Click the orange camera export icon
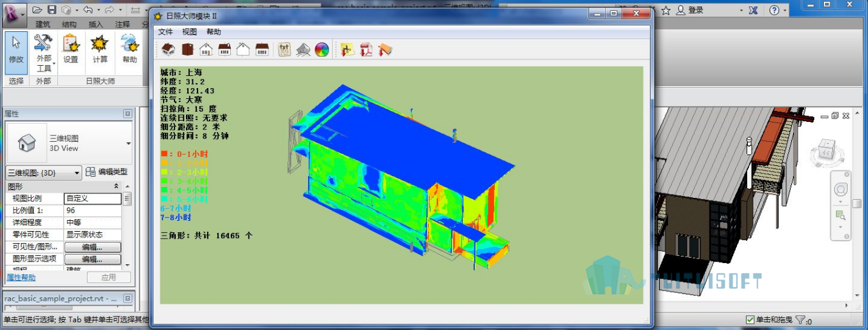This screenshot has height=330, width=868. (x=385, y=49)
